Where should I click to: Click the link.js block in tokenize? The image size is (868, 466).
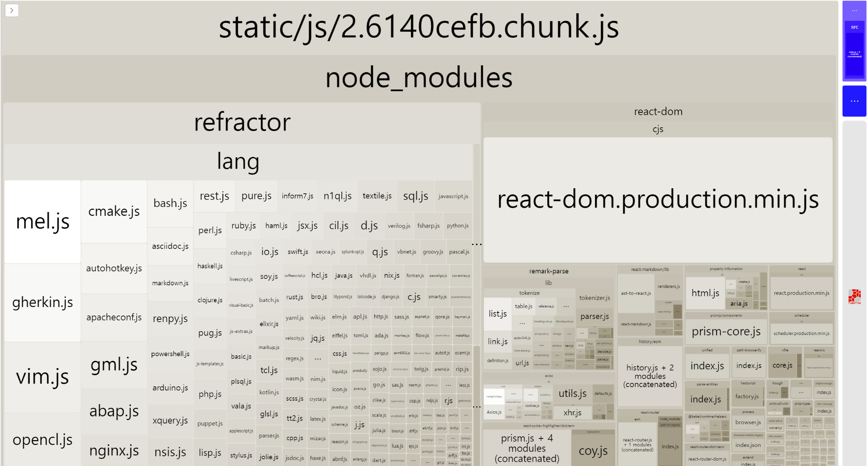498,342
